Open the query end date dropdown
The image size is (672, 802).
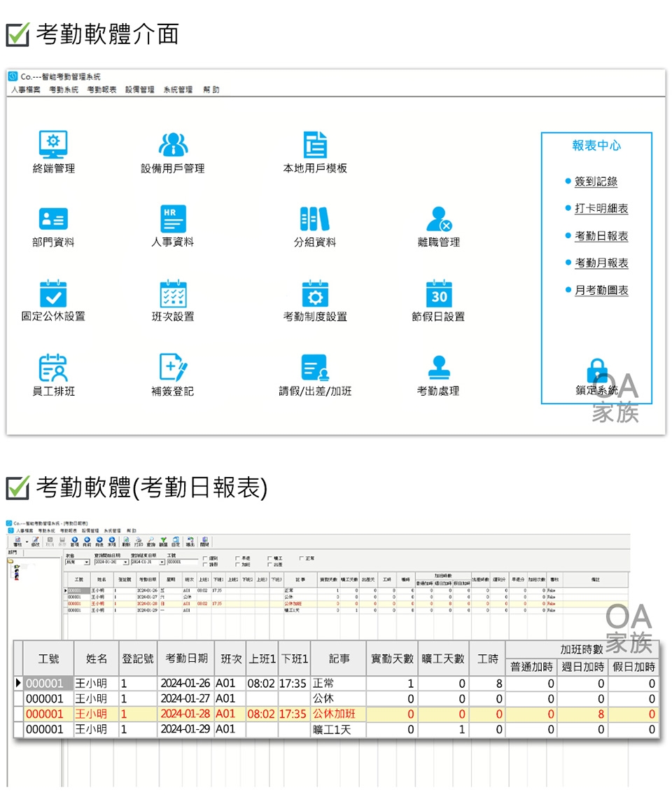[x=162, y=562]
